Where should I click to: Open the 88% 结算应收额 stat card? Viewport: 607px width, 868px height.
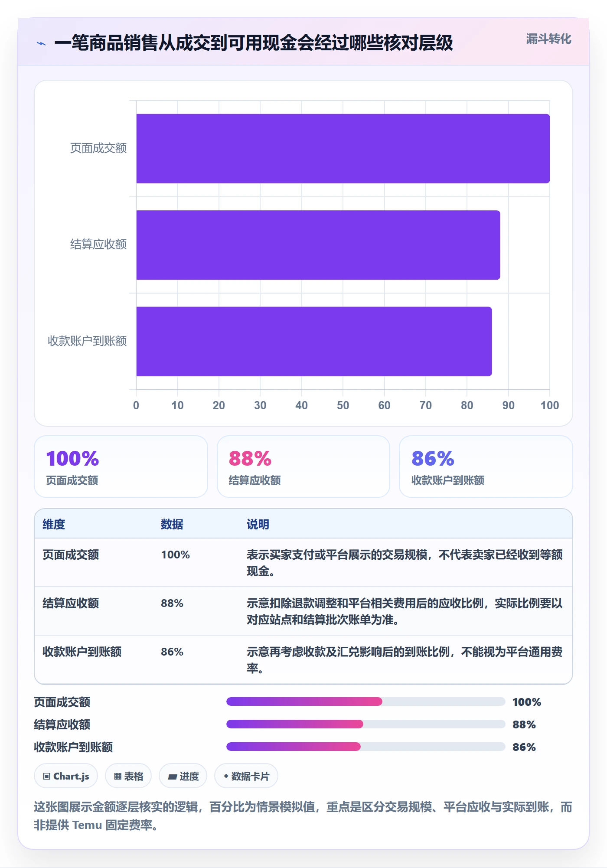pos(303,467)
